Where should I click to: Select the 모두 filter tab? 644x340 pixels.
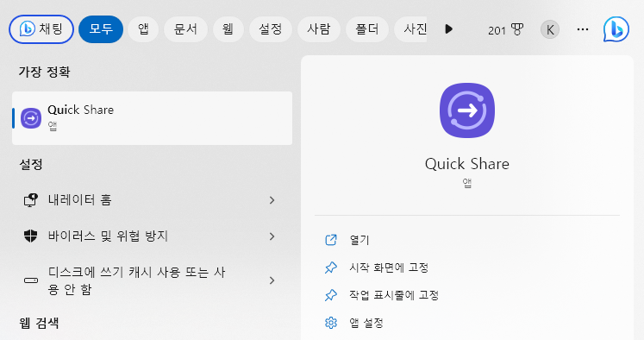pos(101,29)
